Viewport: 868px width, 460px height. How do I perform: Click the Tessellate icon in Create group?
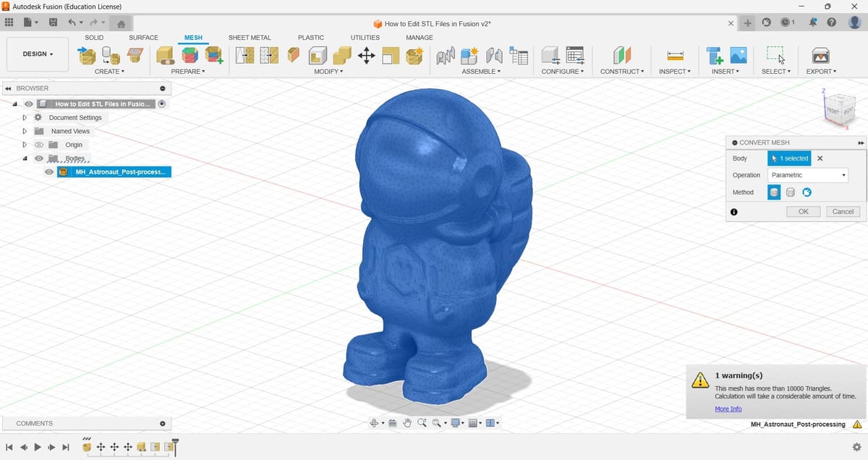coord(111,55)
